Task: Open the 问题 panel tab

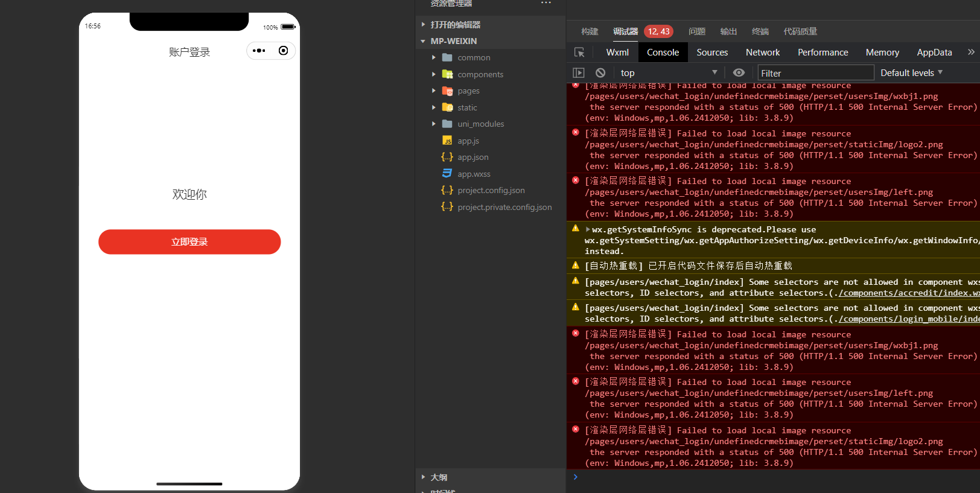Action: point(697,31)
